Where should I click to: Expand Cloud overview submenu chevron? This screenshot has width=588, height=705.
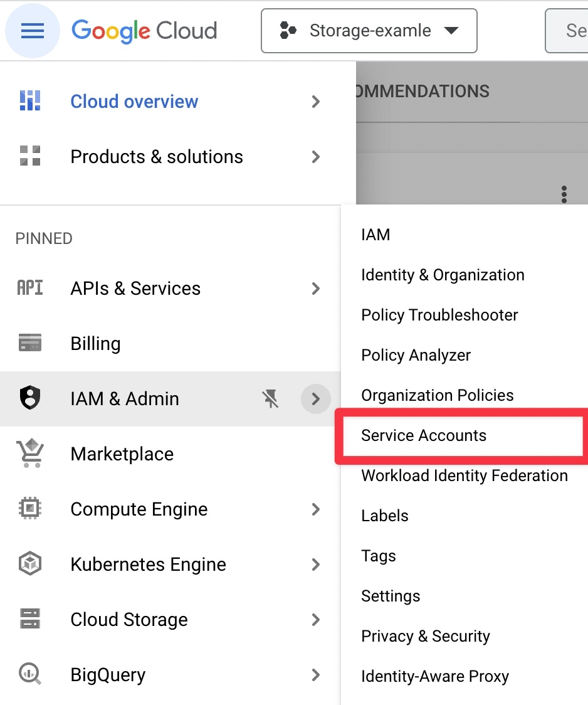click(x=316, y=102)
